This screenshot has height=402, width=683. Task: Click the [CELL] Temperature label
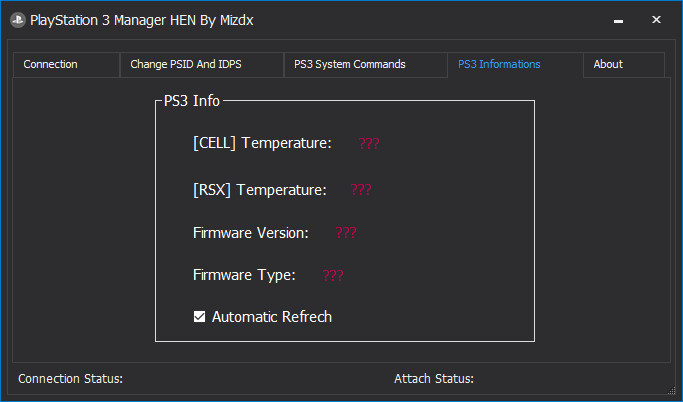(262, 143)
